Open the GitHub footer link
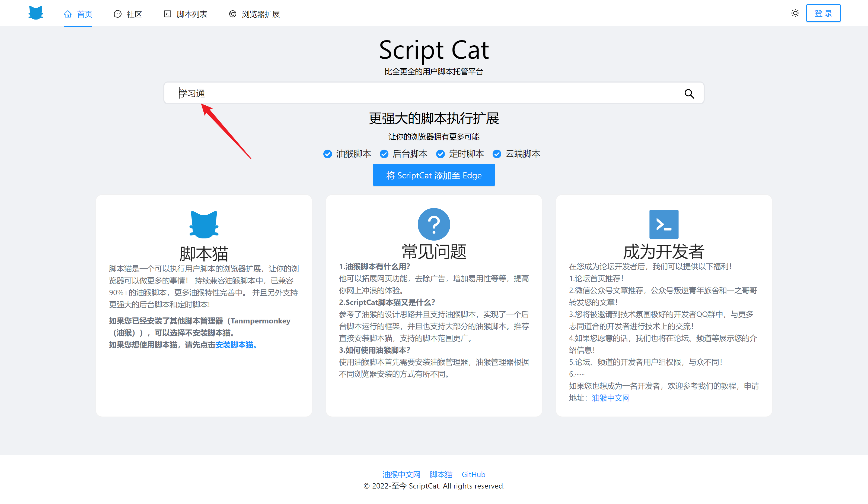 point(473,474)
